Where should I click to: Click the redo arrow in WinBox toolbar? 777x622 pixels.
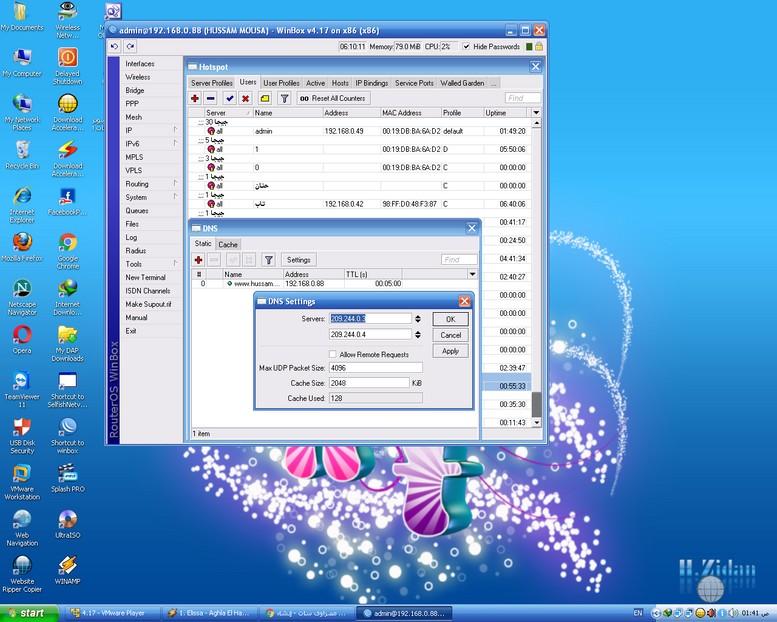pos(130,47)
